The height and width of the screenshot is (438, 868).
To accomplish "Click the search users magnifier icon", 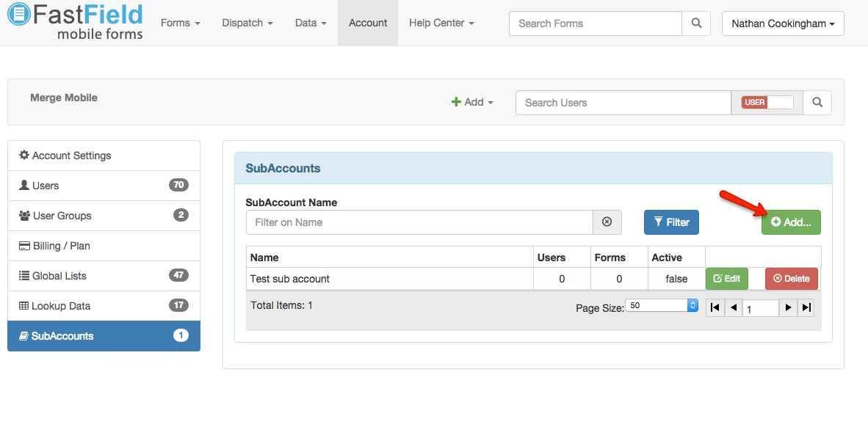I will point(817,103).
